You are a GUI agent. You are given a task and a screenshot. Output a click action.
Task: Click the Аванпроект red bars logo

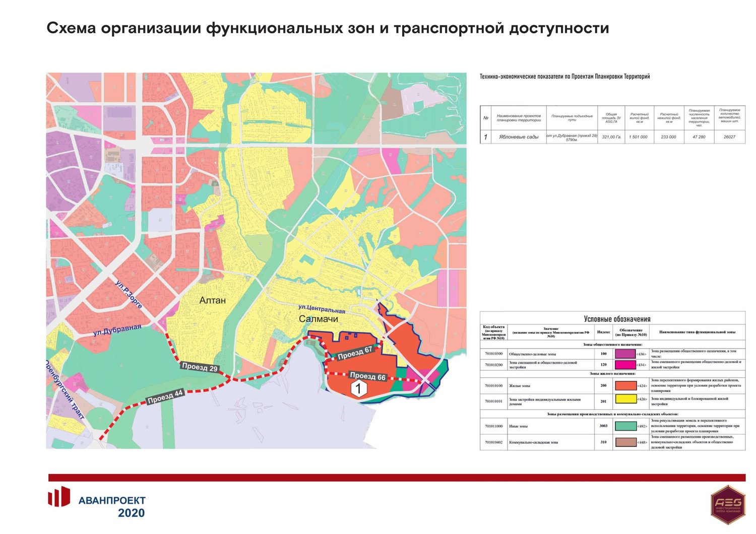59,497
